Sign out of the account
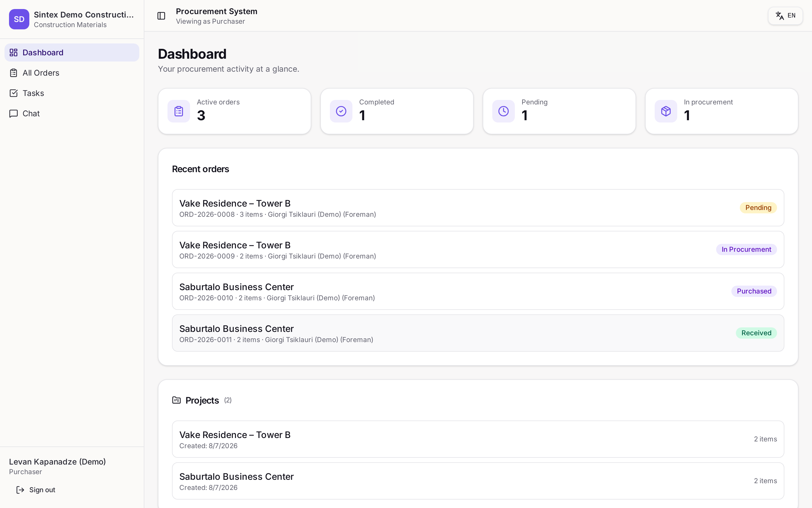The width and height of the screenshot is (812, 508). click(x=36, y=490)
